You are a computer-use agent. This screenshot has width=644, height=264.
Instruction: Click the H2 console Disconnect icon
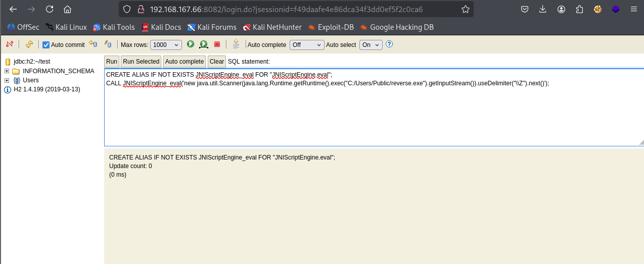click(10, 44)
